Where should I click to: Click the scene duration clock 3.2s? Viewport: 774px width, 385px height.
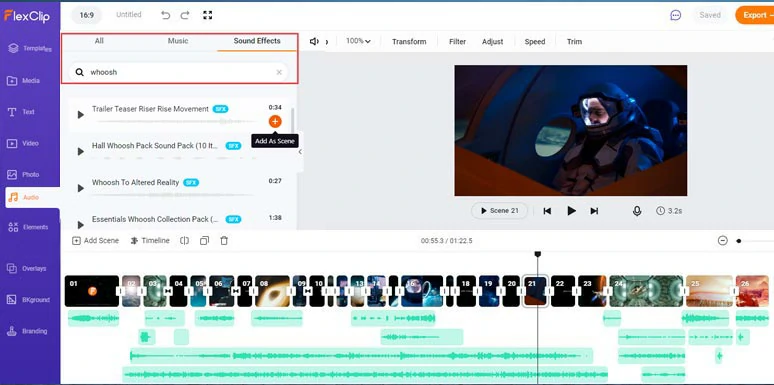click(x=669, y=211)
